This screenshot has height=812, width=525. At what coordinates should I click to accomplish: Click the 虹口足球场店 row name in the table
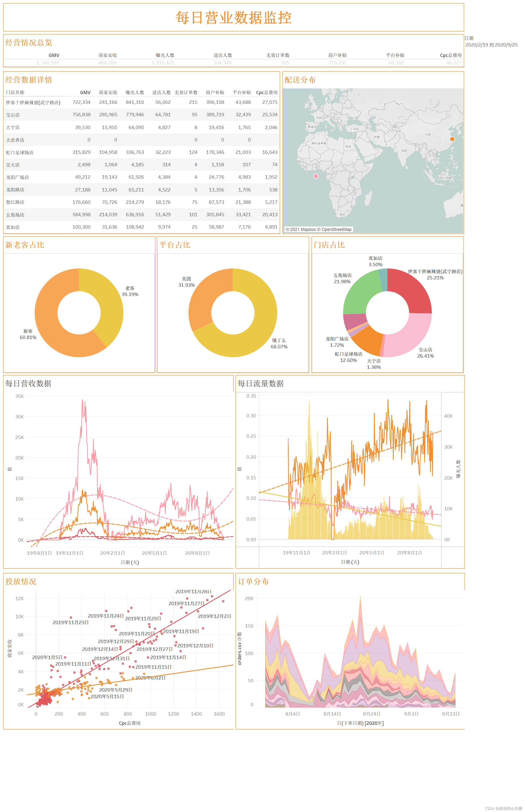(20, 152)
